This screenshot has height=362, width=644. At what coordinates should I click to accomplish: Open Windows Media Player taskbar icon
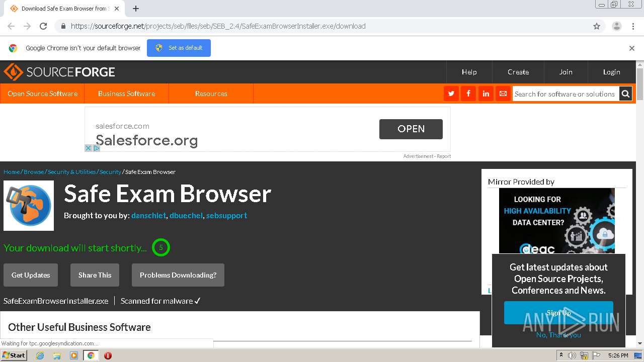[74, 355]
